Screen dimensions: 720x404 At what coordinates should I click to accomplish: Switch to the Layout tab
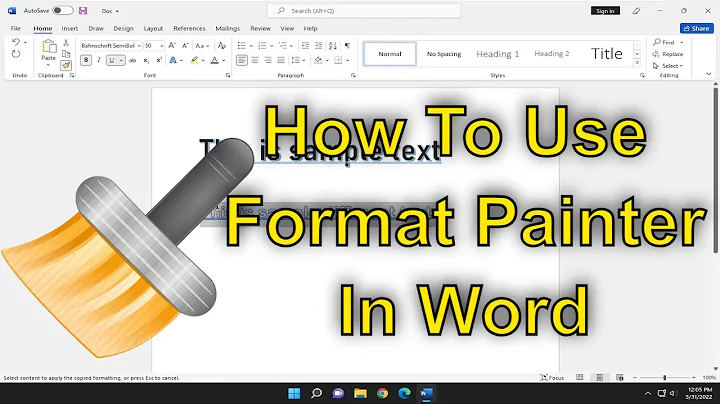(153, 28)
